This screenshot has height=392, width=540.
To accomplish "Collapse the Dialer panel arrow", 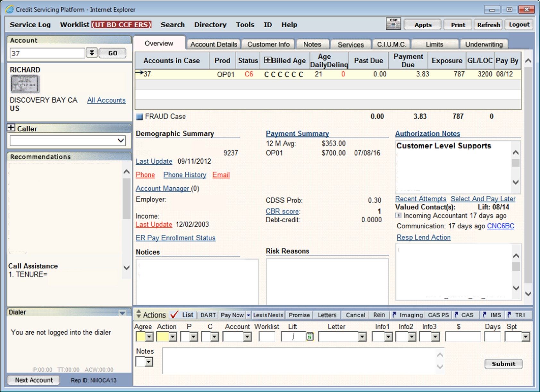I will [x=122, y=313].
